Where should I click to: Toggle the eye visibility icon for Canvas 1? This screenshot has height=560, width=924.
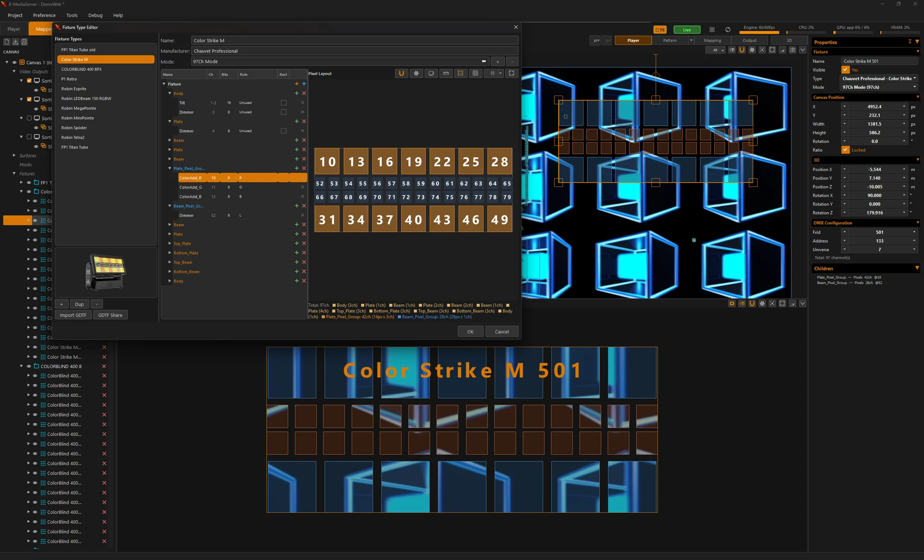(x=14, y=62)
